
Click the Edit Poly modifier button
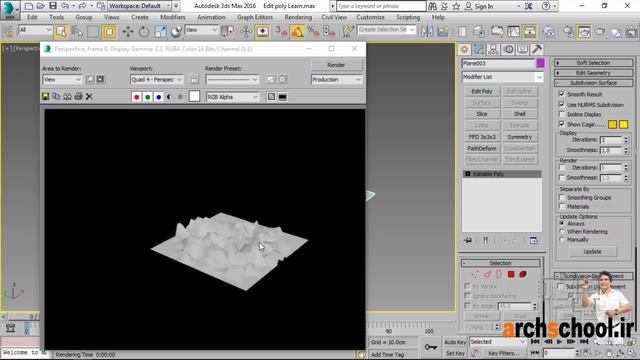[482, 91]
